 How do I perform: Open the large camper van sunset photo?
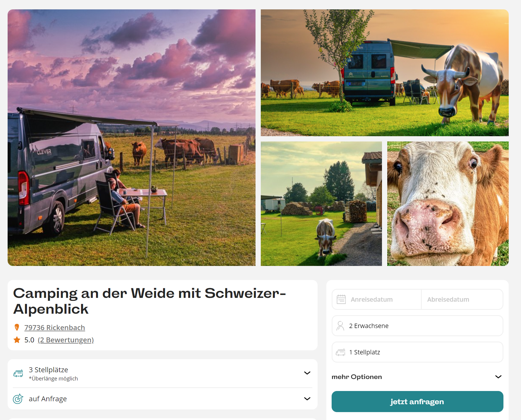point(131,138)
